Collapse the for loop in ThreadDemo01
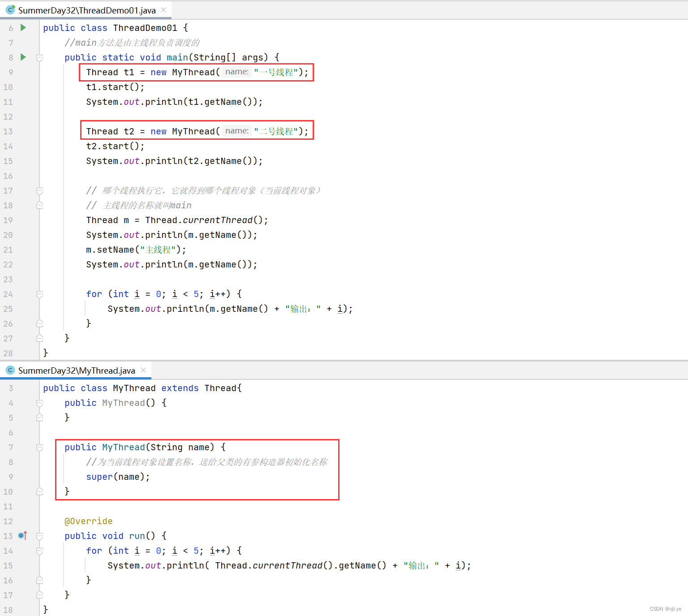This screenshot has width=688, height=616. 39,294
